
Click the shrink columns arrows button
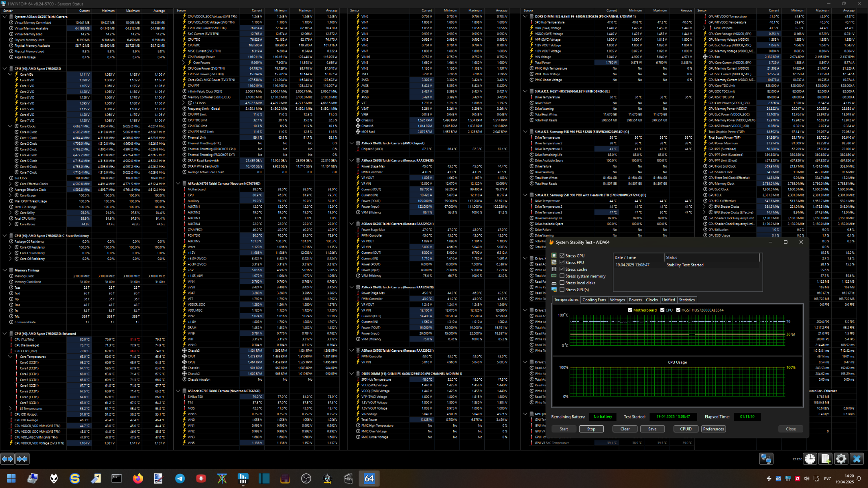click(x=22, y=459)
